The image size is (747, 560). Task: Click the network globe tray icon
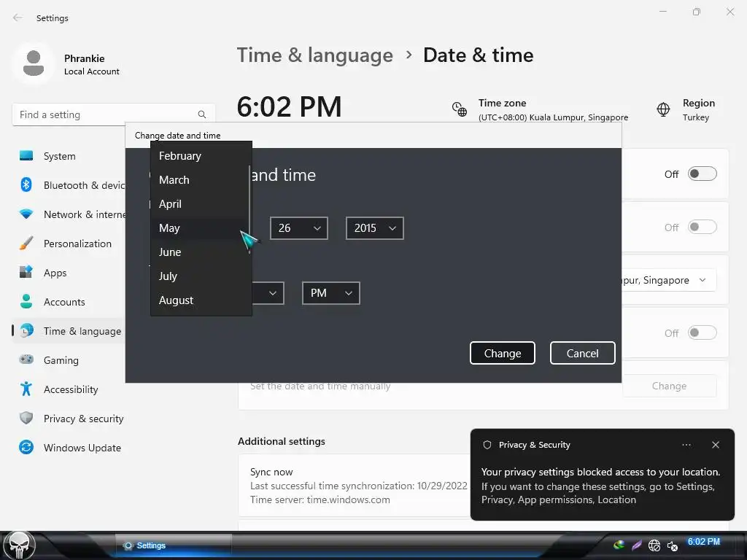pos(654,545)
